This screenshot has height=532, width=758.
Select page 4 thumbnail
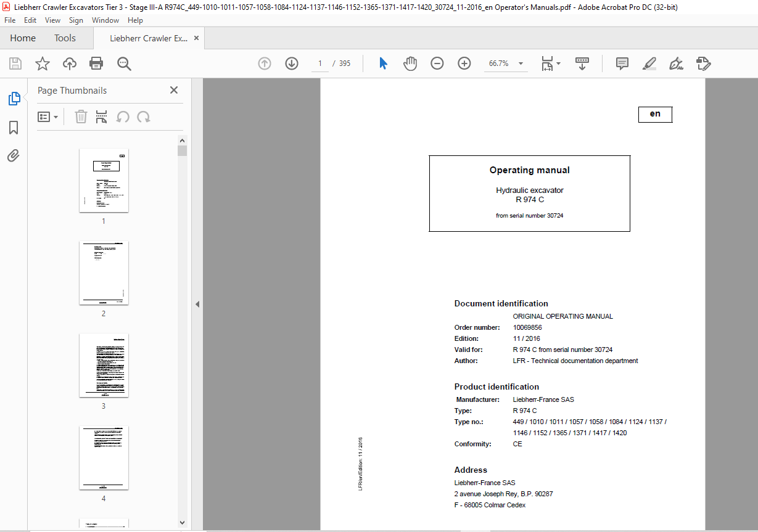pyautogui.click(x=104, y=457)
